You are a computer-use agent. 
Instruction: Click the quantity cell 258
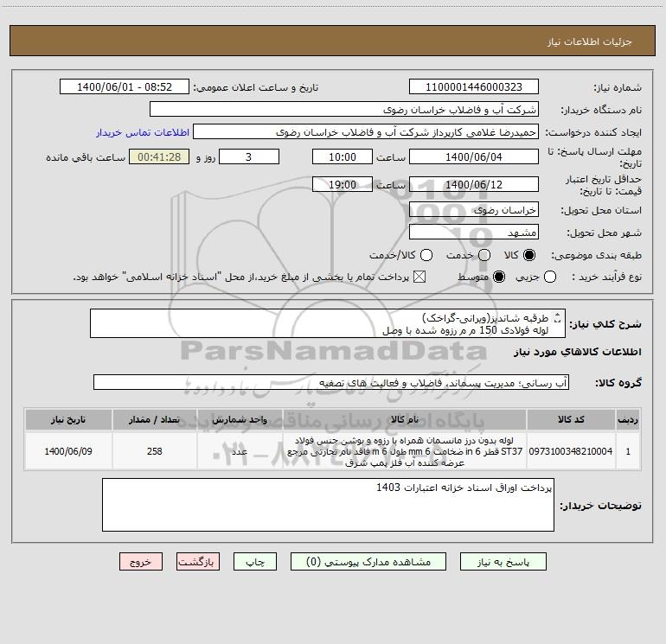click(x=155, y=451)
